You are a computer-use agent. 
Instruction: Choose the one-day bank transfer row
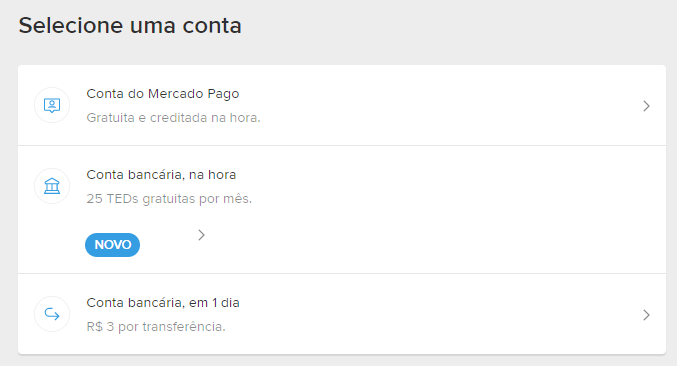(342, 314)
